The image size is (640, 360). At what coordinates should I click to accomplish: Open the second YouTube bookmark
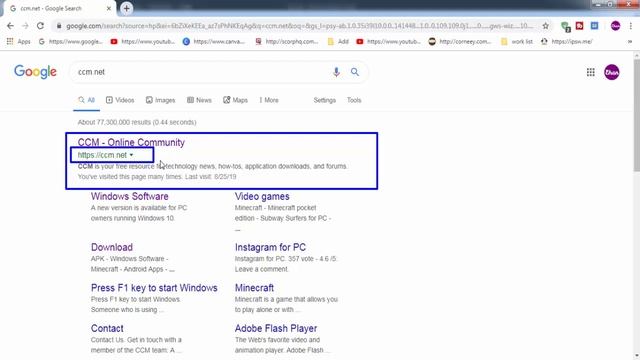point(389,41)
